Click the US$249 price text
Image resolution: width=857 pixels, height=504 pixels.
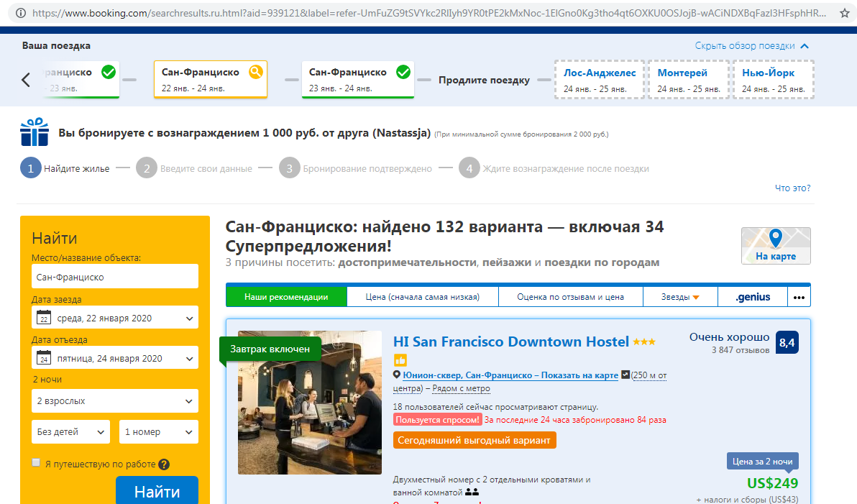[772, 483]
